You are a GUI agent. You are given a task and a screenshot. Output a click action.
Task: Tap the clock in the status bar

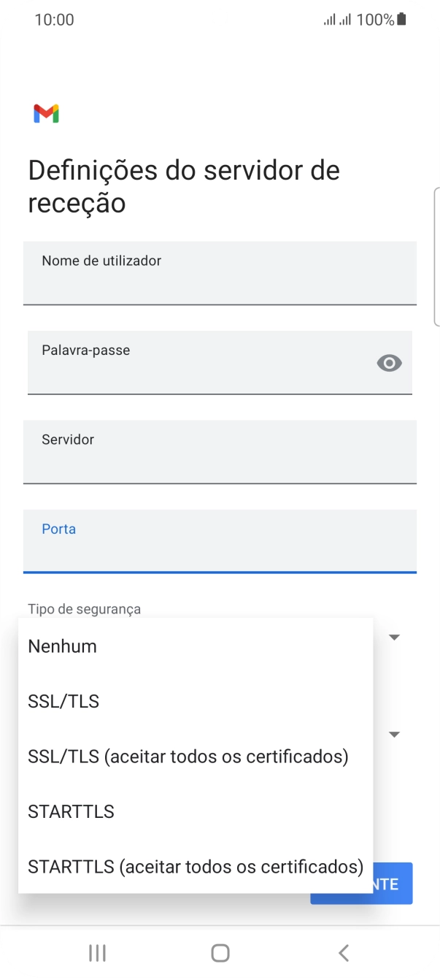point(54,19)
